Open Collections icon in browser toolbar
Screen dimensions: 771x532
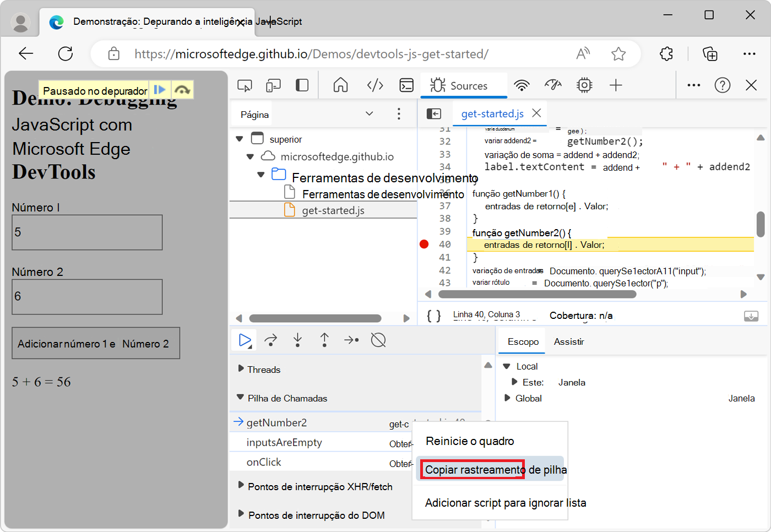point(710,53)
